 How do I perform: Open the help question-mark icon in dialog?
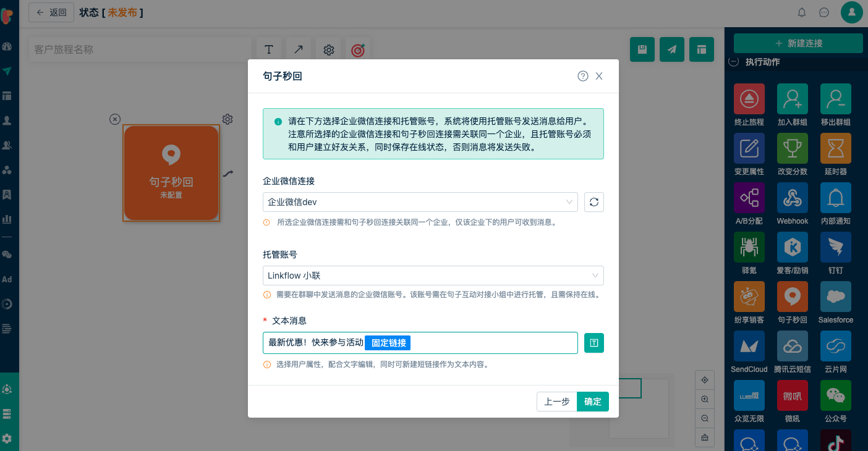583,76
